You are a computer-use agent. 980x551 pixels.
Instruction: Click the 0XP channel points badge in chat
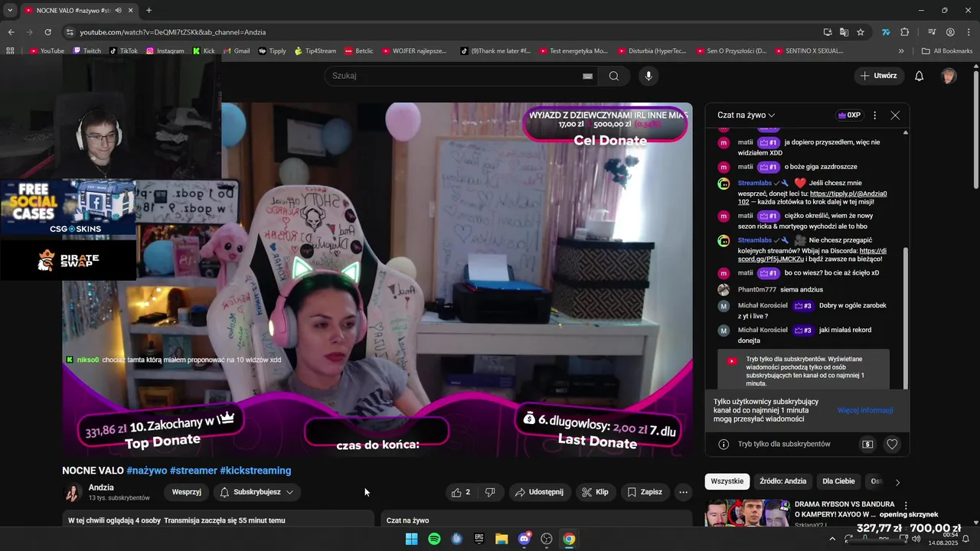coord(849,115)
